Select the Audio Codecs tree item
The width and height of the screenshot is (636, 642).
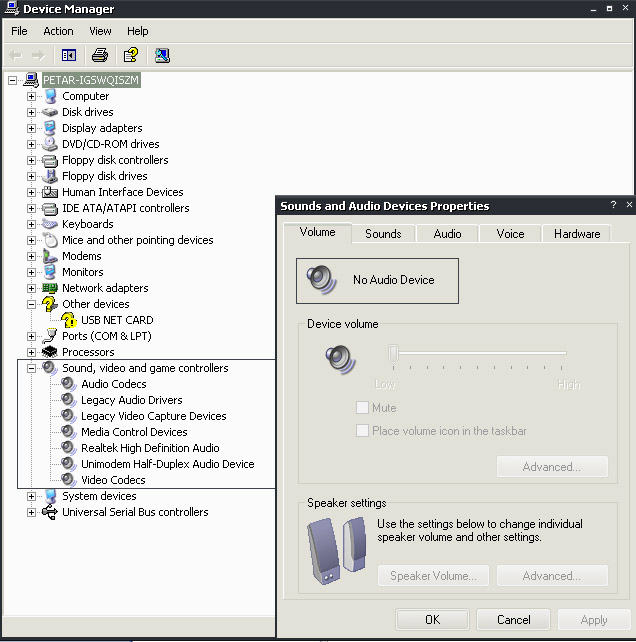click(113, 384)
